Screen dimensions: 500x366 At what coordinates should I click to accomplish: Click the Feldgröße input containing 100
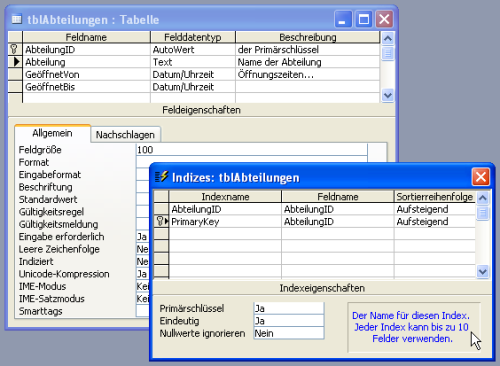click(252, 150)
